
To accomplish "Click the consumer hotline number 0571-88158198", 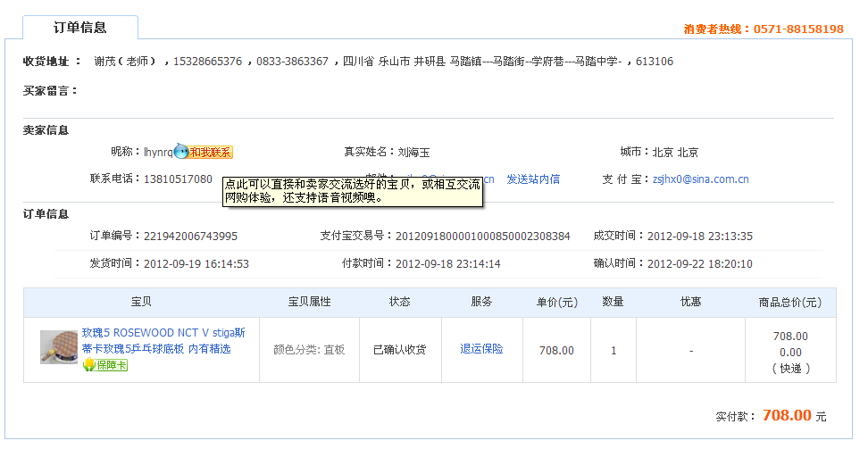I will [798, 29].
